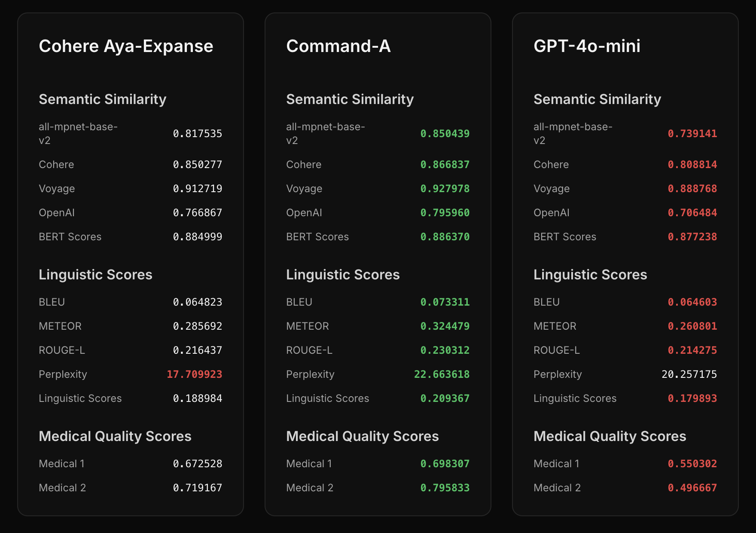Click the Cohere similarity value 0.850277
This screenshot has height=533, width=756.
pyautogui.click(x=197, y=165)
